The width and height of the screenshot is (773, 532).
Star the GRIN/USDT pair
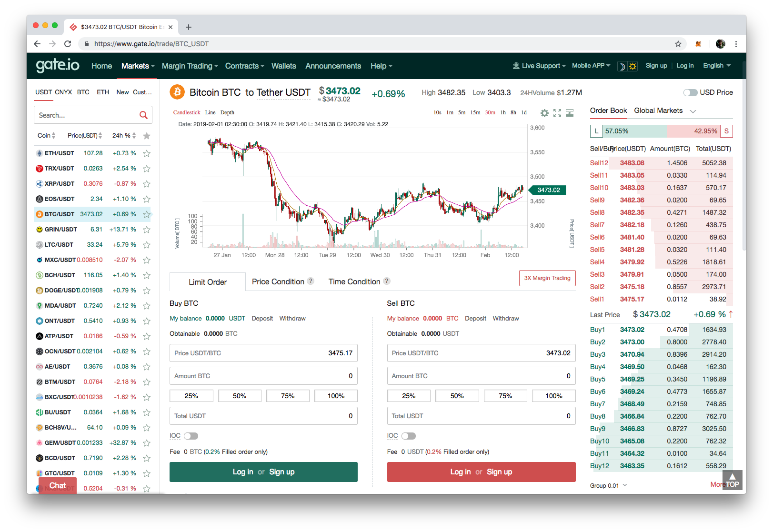(x=147, y=230)
